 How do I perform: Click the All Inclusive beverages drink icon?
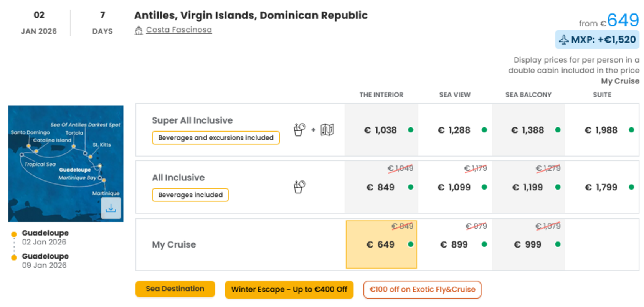[x=299, y=187]
